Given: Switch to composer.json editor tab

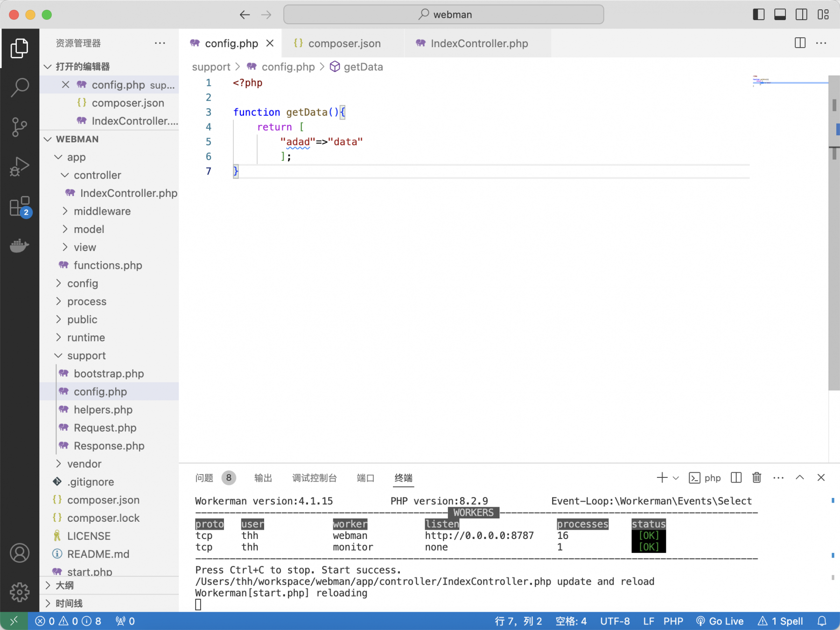Looking at the screenshot, I should click(343, 43).
